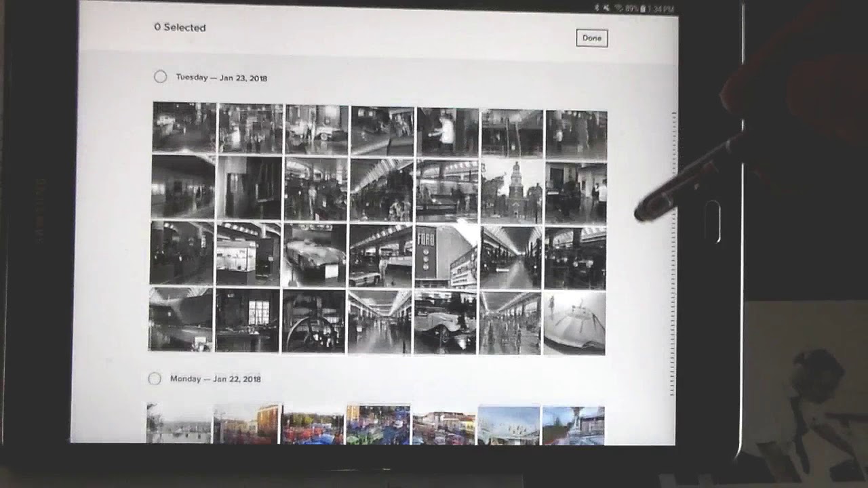Select the white convertible car photo
The width and height of the screenshot is (868, 488).
point(315,255)
